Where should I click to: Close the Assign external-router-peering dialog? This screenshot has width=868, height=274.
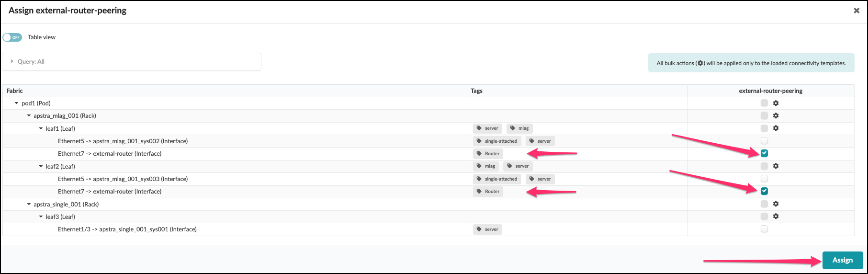857,11
